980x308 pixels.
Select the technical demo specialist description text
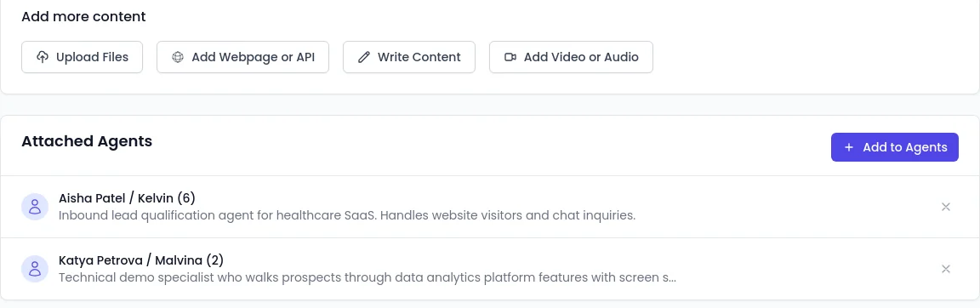click(367, 277)
